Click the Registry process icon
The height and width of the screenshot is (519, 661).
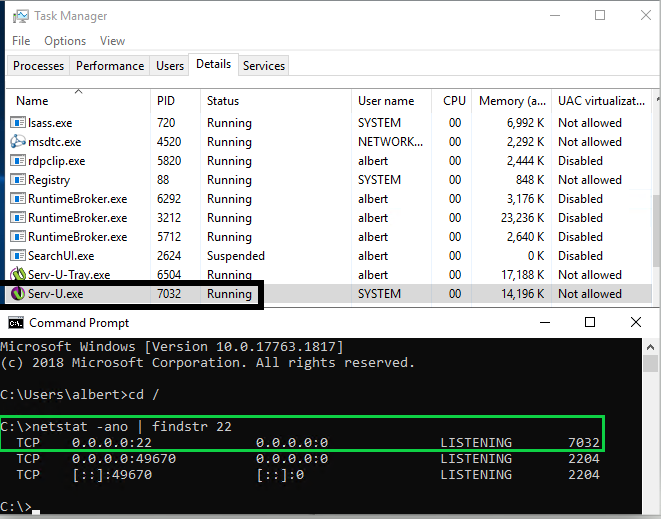coord(18,180)
